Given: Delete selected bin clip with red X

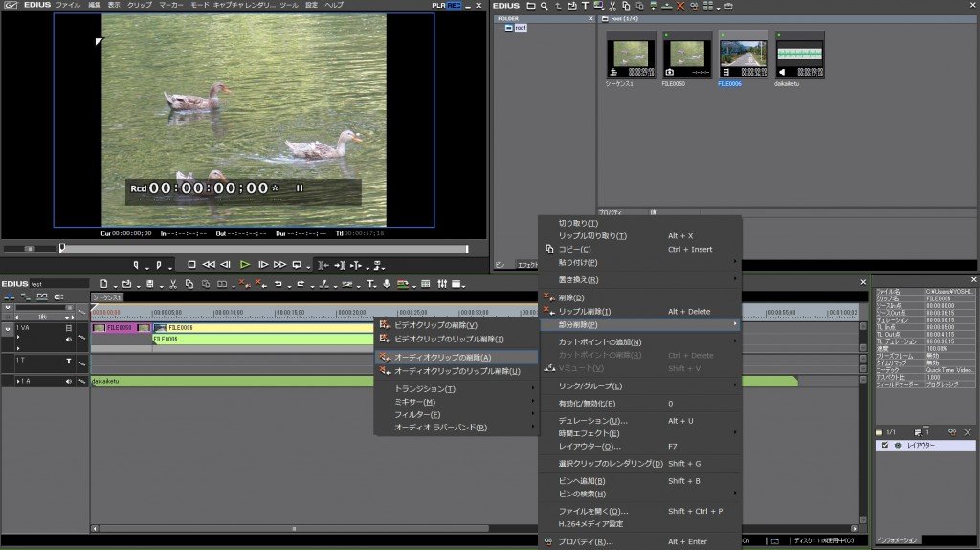Looking at the screenshot, I should coord(680,6).
